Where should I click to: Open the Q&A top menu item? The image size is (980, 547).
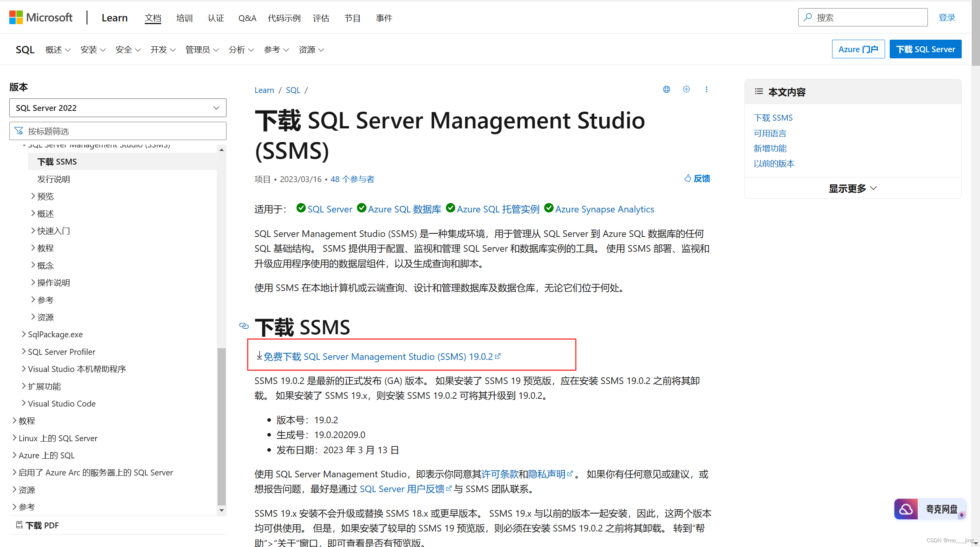[x=247, y=18]
